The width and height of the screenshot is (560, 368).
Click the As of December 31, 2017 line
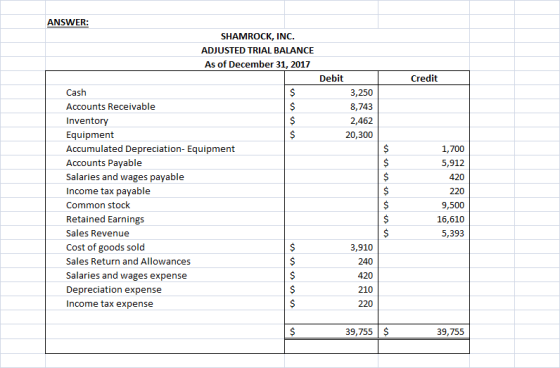point(258,65)
